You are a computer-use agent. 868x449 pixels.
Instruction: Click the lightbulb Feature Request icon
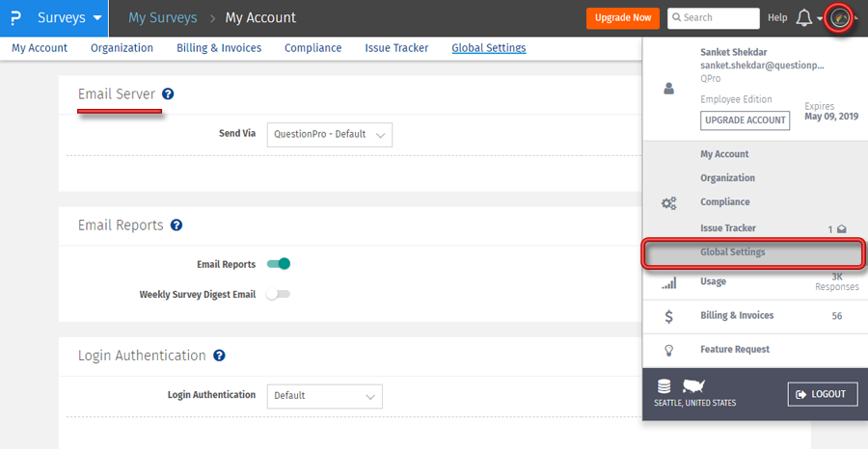point(668,350)
